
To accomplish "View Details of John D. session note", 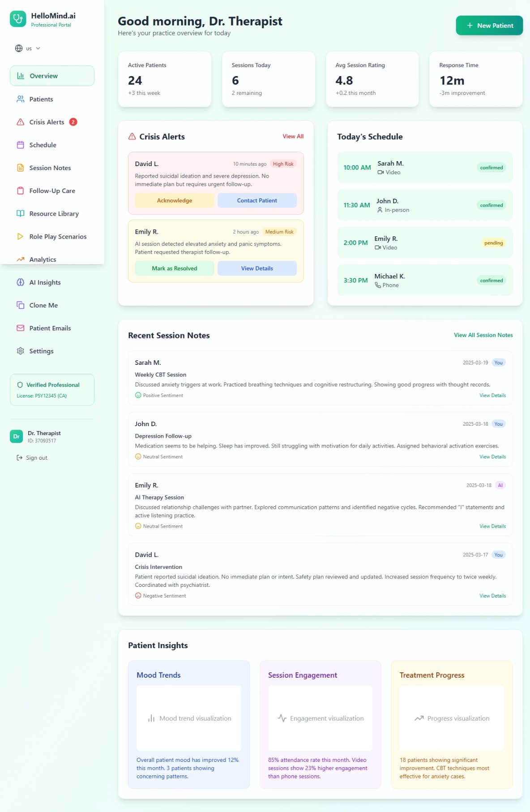I will point(492,457).
